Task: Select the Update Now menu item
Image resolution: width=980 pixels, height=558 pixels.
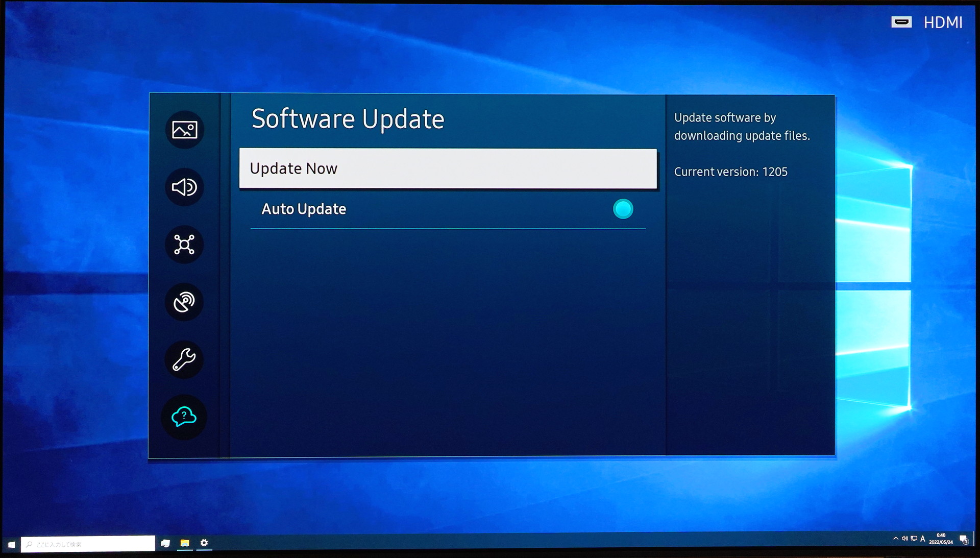Action: pyautogui.click(x=448, y=168)
